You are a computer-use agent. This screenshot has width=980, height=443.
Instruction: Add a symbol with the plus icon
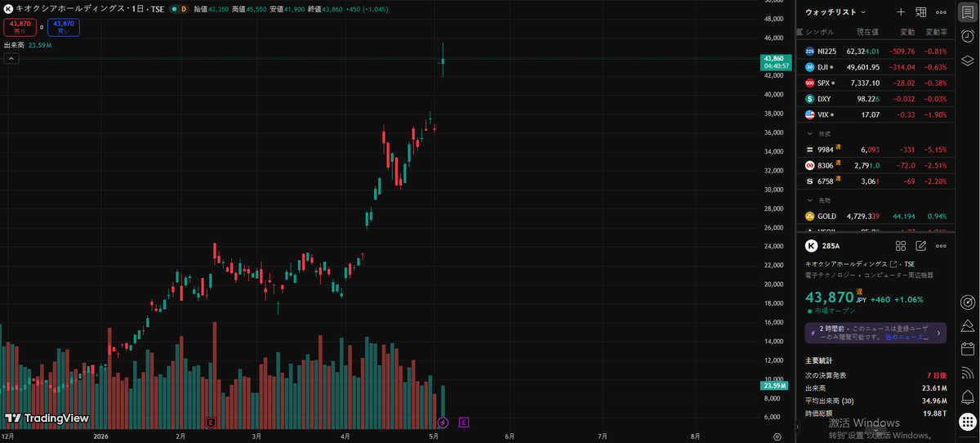(901, 12)
